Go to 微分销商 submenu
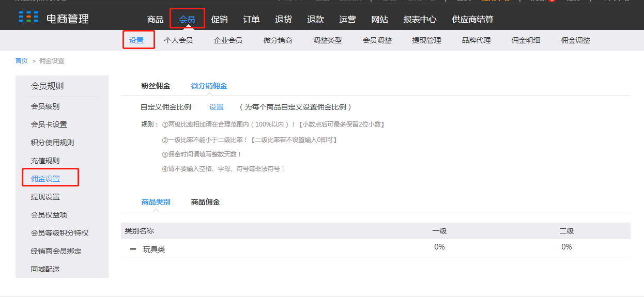The width and height of the screenshot is (644, 297). coord(278,40)
